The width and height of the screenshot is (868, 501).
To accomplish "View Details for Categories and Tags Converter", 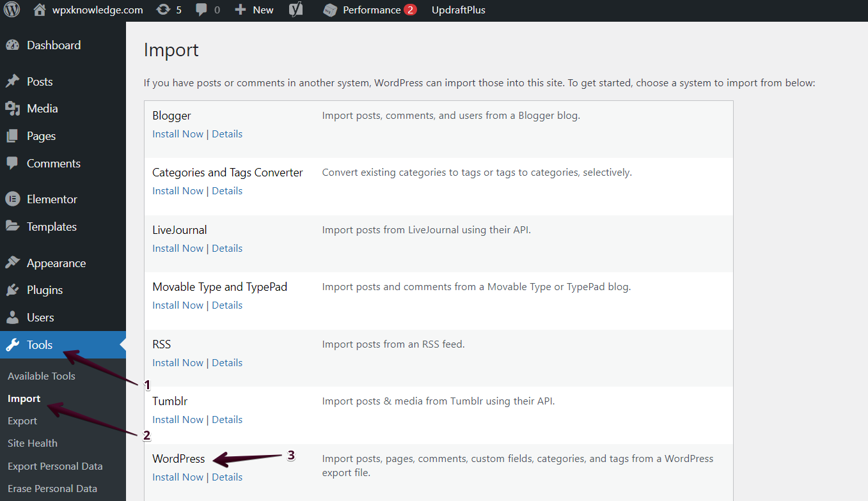I will click(x=227, y=191).
